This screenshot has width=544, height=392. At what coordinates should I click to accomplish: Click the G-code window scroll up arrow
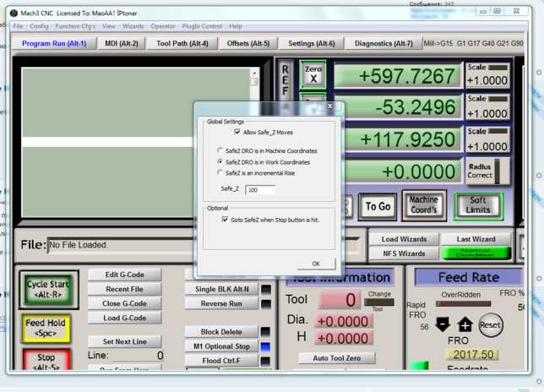click(254, 73)
